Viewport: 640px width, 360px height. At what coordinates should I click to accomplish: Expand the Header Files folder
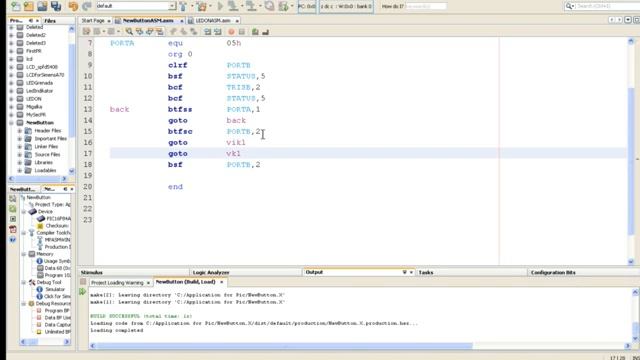pyautogui.click(x=19, y=131)
